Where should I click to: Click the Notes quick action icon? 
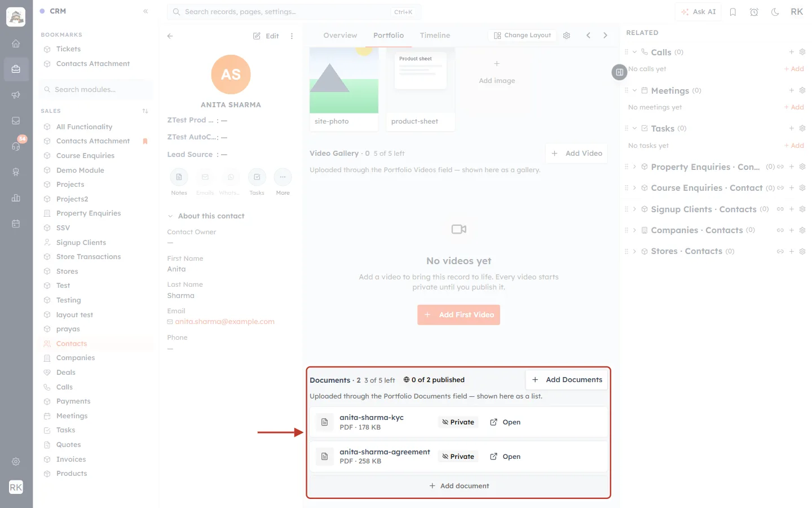click(179, 177)
